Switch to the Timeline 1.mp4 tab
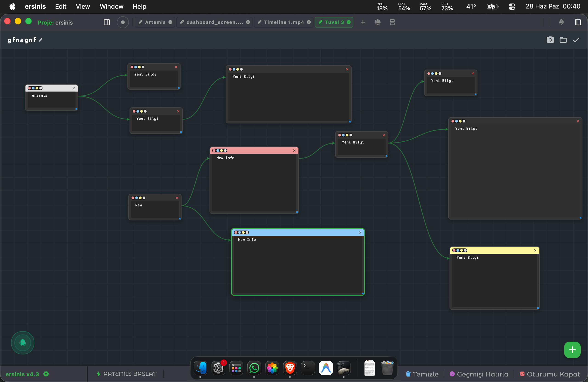Image resolution: width=588 pixels, height=382 pixels. coord(283,22)
